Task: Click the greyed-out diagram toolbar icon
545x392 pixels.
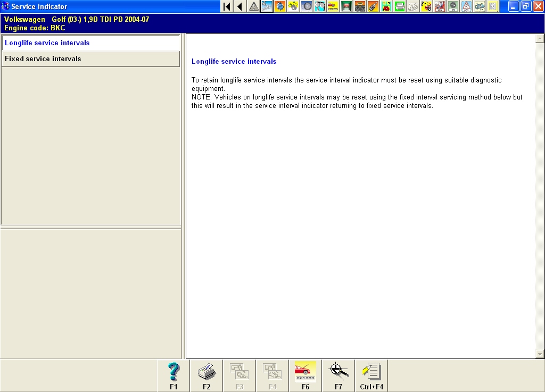Action: 413,6
